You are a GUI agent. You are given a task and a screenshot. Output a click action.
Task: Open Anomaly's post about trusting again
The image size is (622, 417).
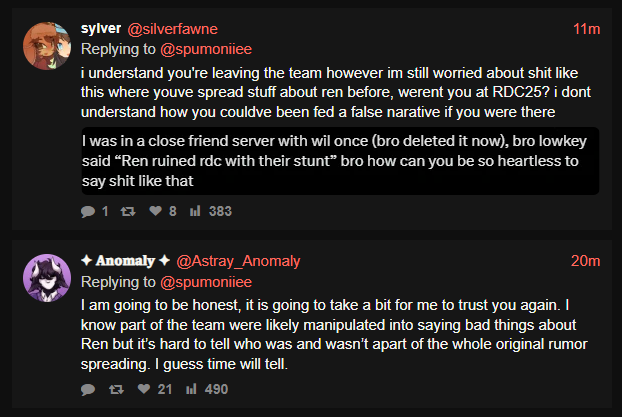(334, 334)
